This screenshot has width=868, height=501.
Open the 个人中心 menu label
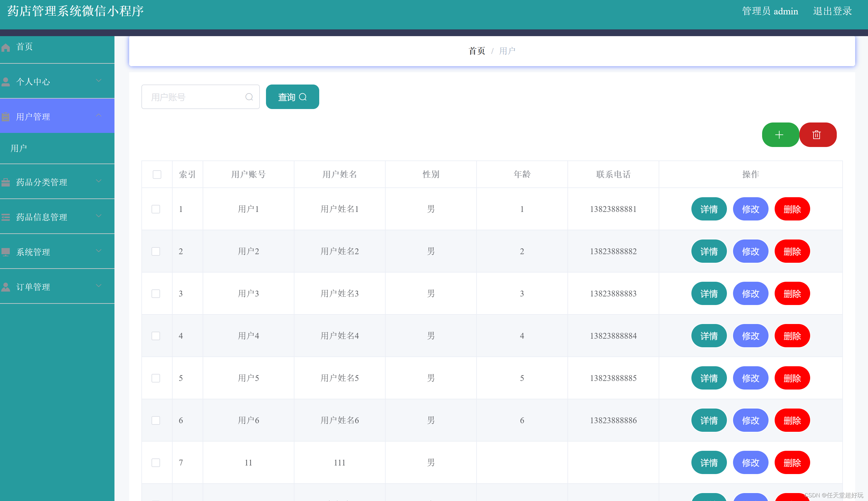point(33,82)
